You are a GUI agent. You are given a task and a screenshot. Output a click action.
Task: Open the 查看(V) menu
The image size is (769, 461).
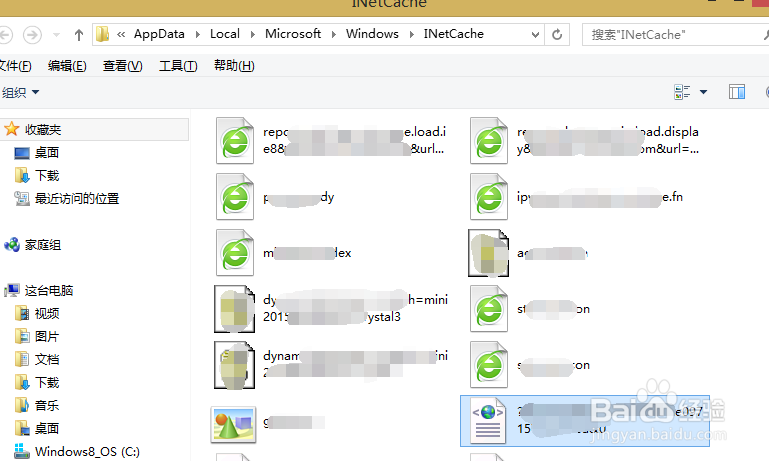coord(123,66)
